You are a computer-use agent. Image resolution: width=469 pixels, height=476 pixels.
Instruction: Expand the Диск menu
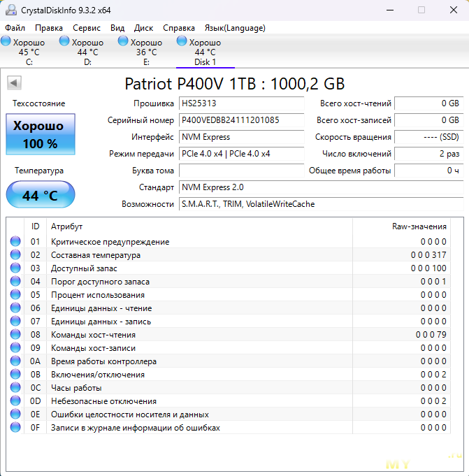click(x=143, y=28)
